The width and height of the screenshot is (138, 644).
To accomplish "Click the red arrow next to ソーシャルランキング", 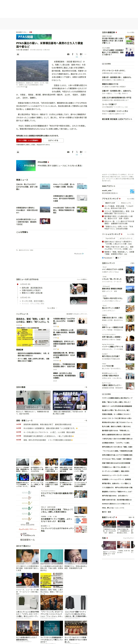I will [121, 234].
